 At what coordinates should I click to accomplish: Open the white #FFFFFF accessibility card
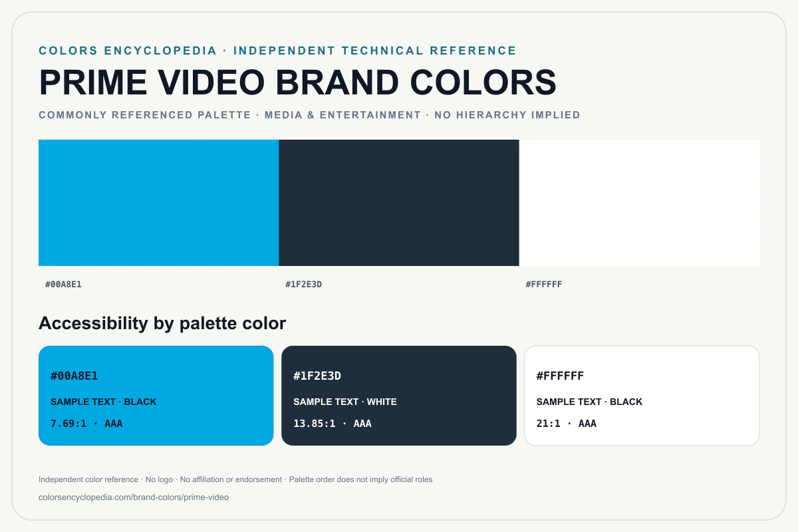point(642,396)
